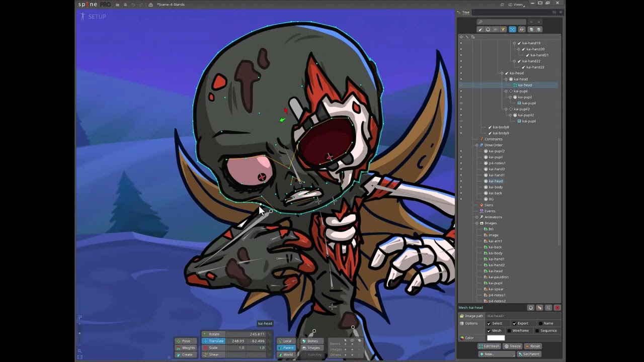Expand the Animations node
The image size is (644, 362).
pyautogui.click(x=476, y=217)
